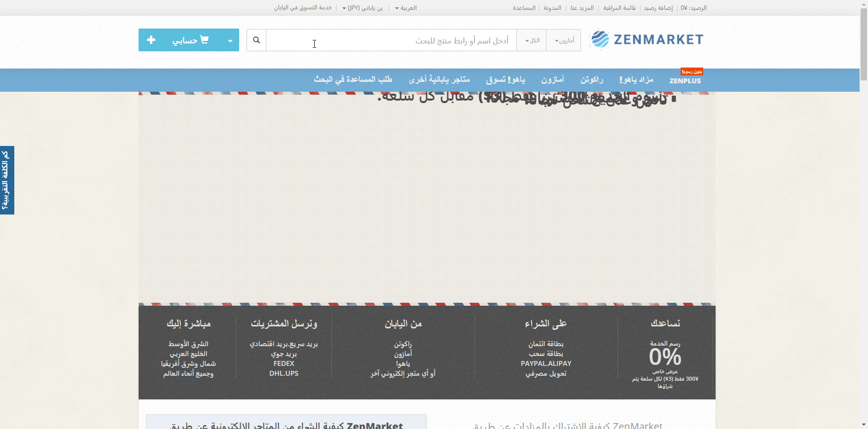Open المدونة blog link
Viewport: 868px width, 429px height.
pos(552,8)
